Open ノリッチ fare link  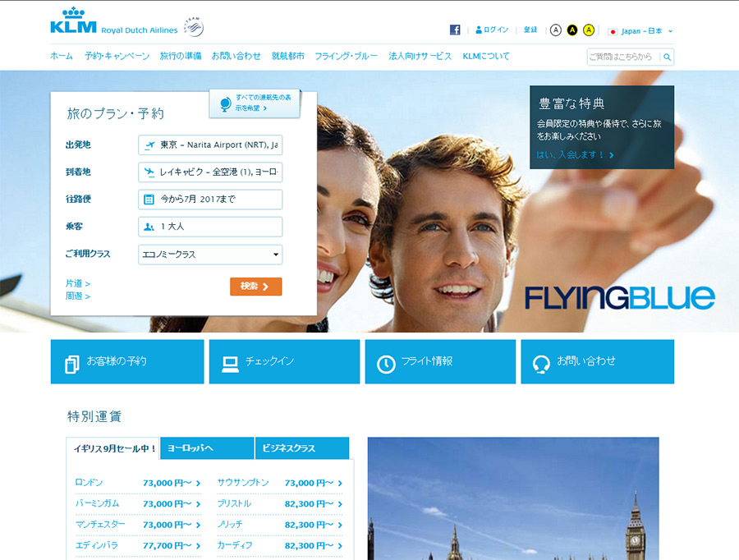[x=279, y=525]
